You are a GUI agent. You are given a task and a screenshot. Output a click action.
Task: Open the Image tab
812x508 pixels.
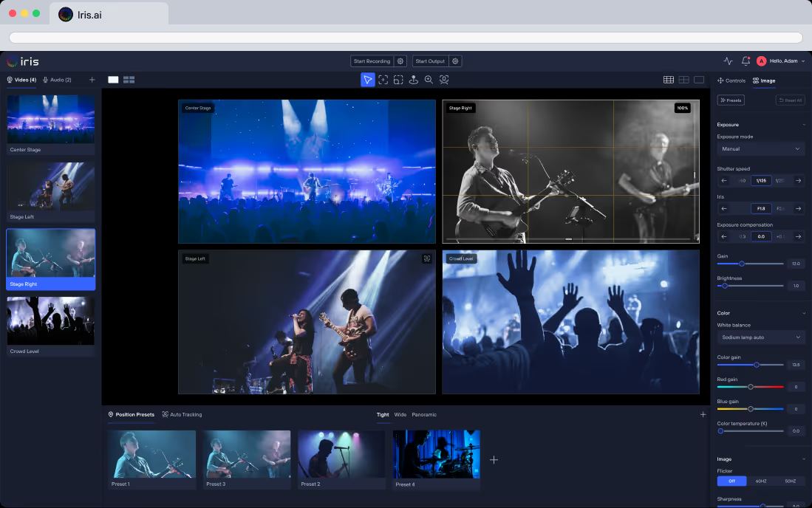(x=764, y=80)
